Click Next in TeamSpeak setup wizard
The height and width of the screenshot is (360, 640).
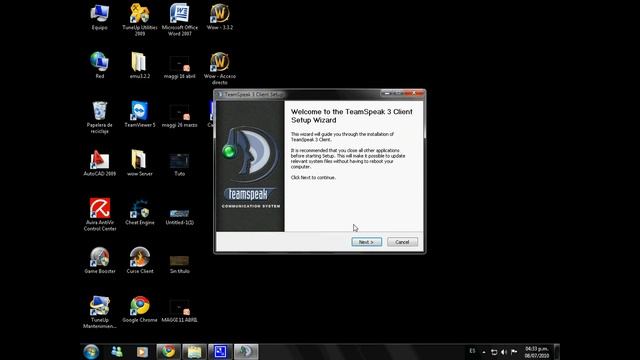pos(367,242)
